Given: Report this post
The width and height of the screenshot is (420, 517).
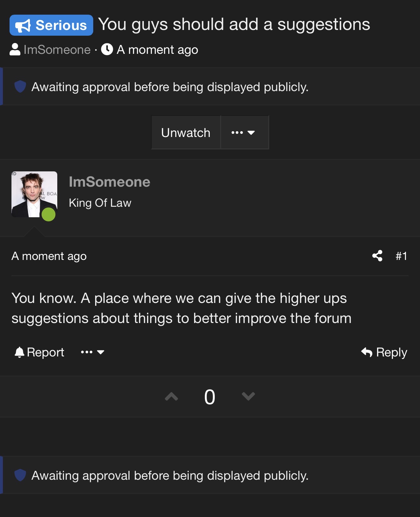Looking at the screenshot, I should (39, 352).
